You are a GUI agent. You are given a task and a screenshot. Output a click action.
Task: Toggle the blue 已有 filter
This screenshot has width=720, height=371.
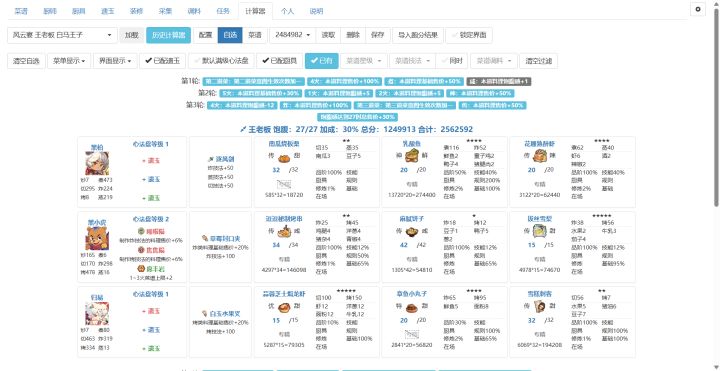click(321, 61)
